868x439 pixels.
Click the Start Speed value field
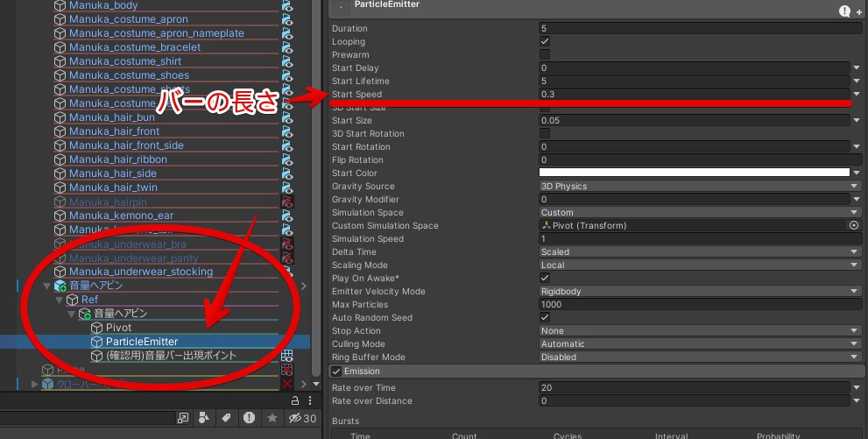pyautogui.click(x=695, y=94)
